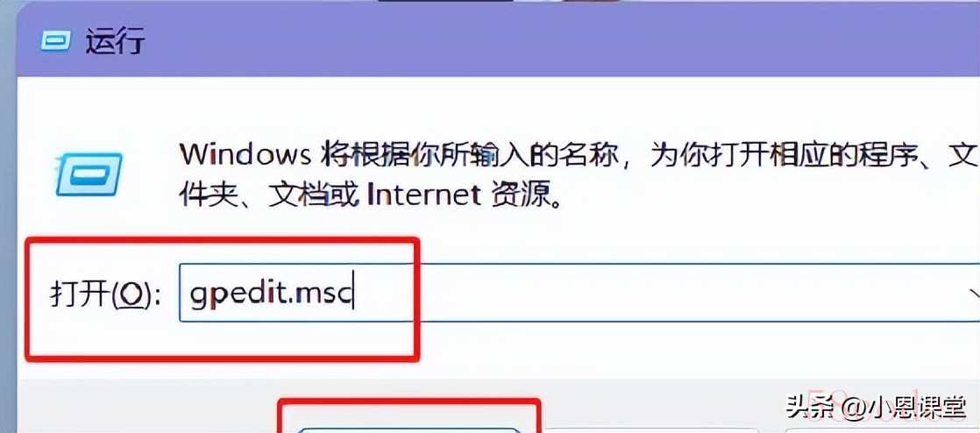Click the 打开(O): label

click(x=105, y=293)
